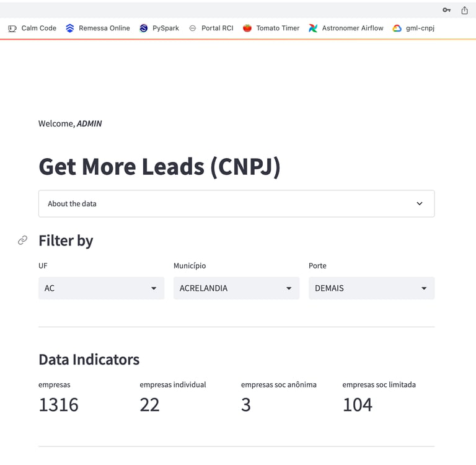The height and width of the screenshot is (465, 476).
Task: Click the empresas soc limitada label
Action: pyautogui.click(x=379, y=385)
